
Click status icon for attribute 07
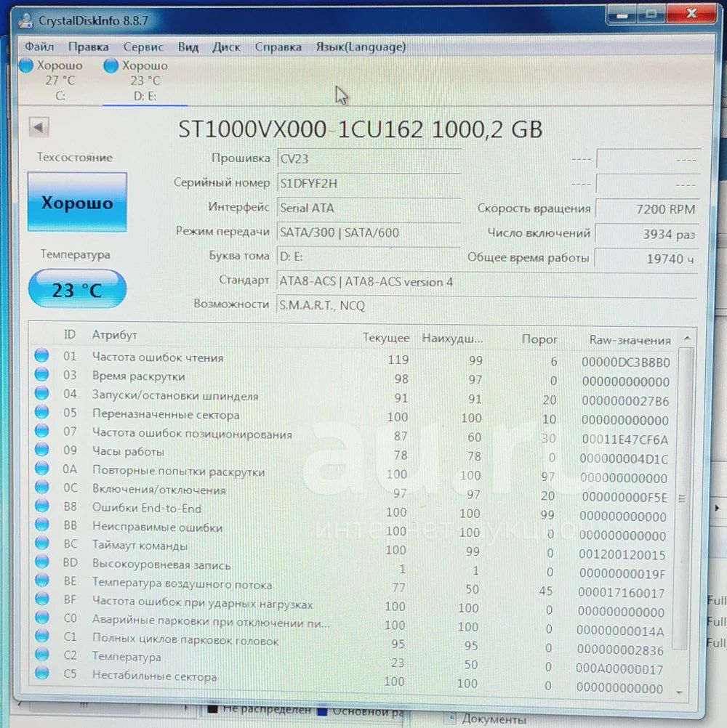click(x=42, y=430)
